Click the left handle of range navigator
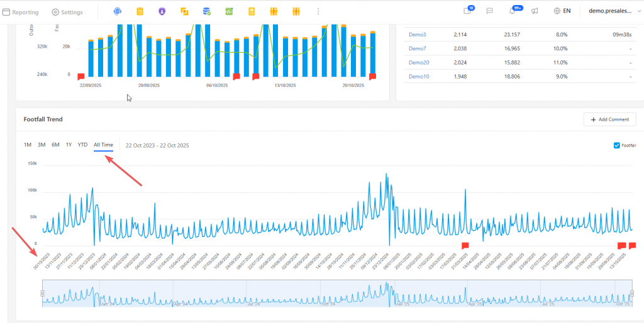Viewport: 644px width, 323px height. click(42, 293)
